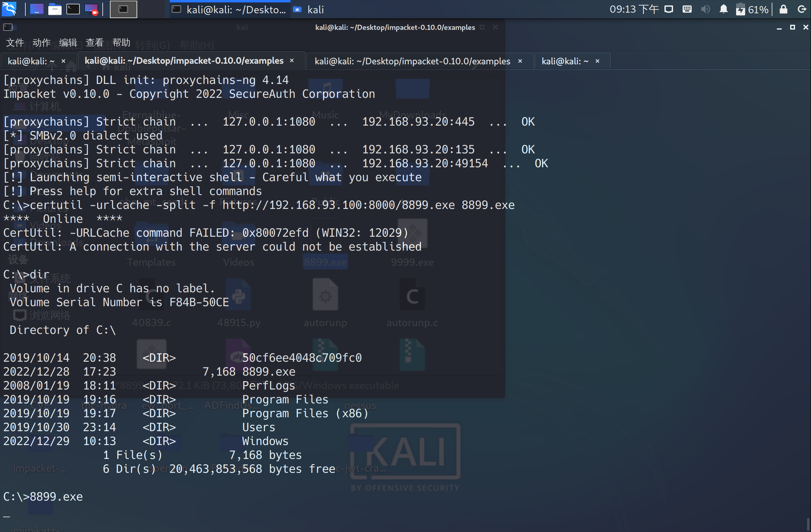Image resolution: width=811 pixels, height=532 pixels.
Task: Open the 编辑 menu
Action: [68, 43]
